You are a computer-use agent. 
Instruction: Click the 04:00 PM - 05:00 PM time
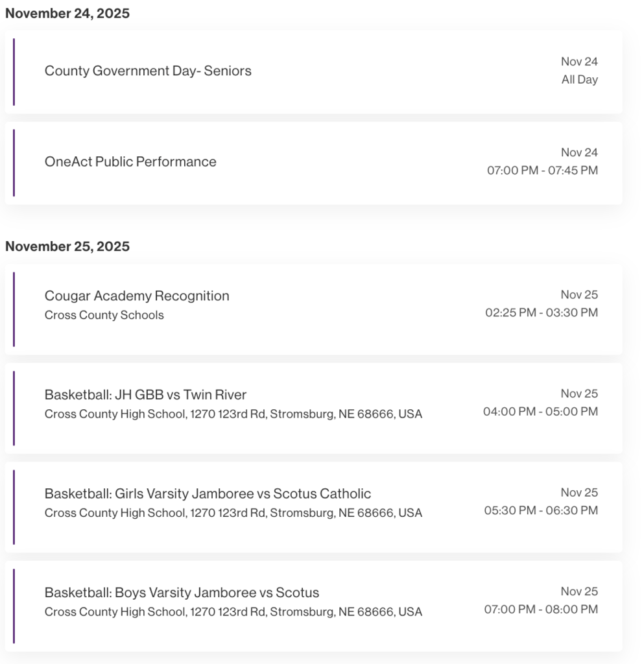click(540, 411)
